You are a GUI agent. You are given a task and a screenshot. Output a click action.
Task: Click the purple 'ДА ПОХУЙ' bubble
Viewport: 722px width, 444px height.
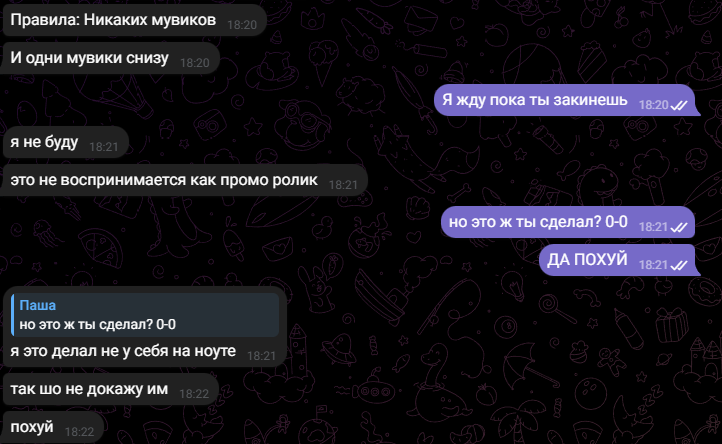619,260
